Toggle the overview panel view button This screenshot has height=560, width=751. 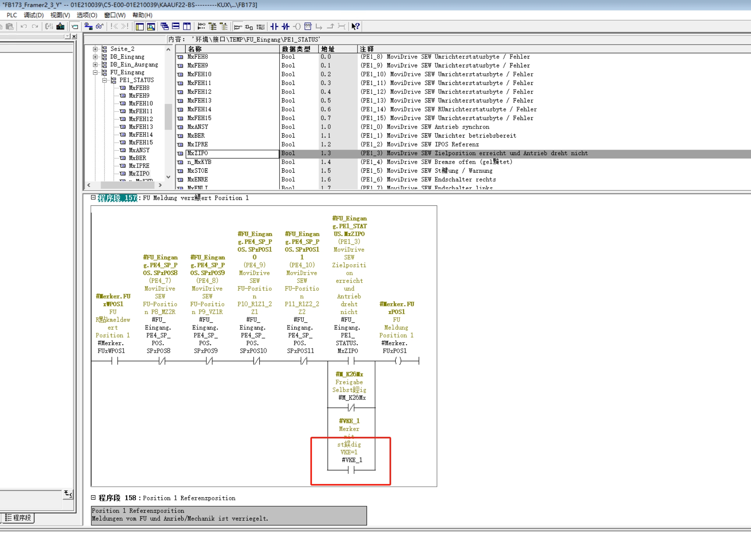140,26
